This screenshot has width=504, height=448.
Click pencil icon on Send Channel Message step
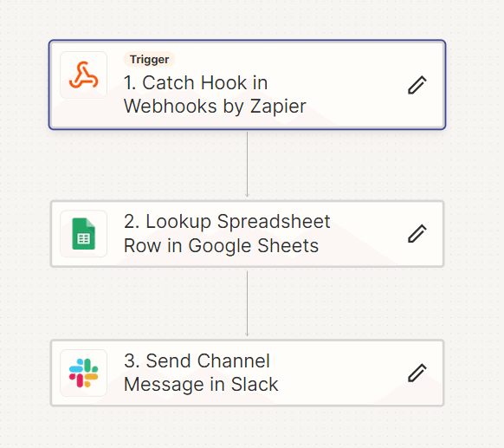(417, 373)
